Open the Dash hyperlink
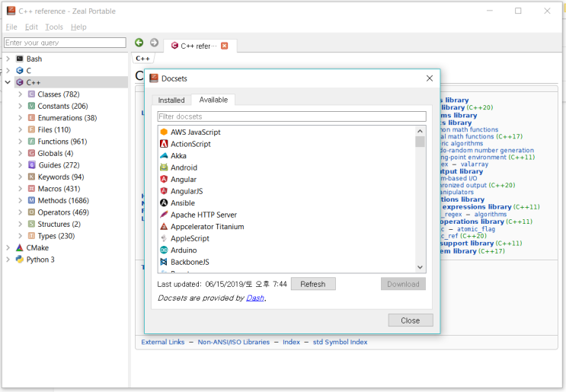 (255, 298)
